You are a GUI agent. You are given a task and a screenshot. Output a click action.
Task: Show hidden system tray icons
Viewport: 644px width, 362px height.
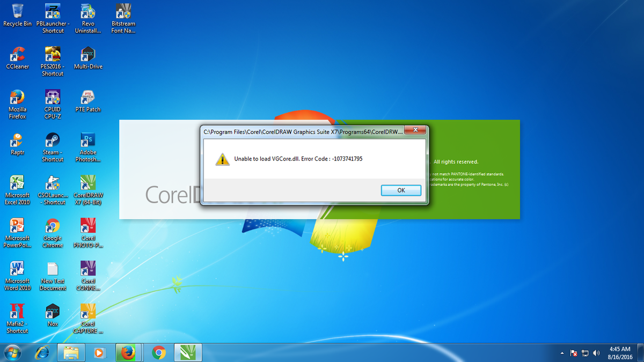(563, 353)
